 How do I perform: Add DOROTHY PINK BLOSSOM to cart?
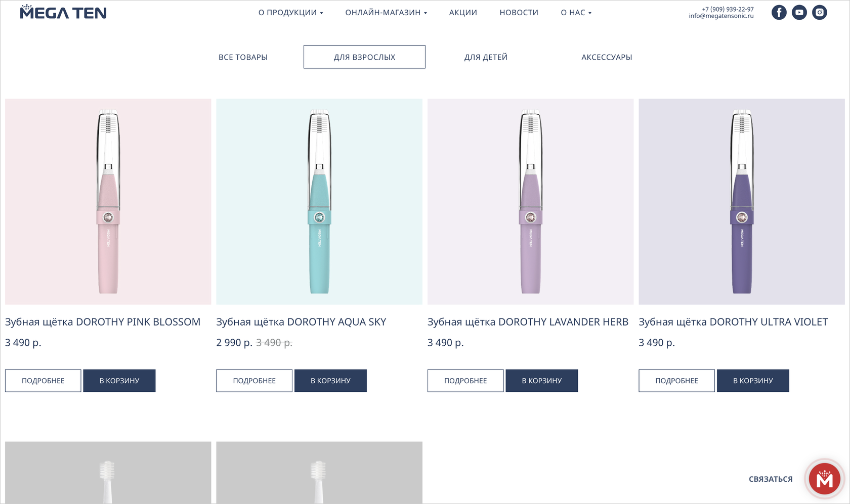pyautogui.click(x=119, y=381)
